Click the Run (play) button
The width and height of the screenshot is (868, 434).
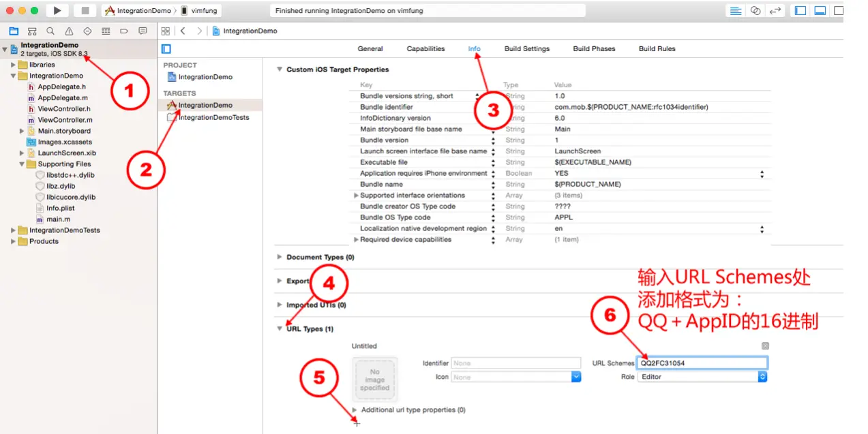point(57,10)
